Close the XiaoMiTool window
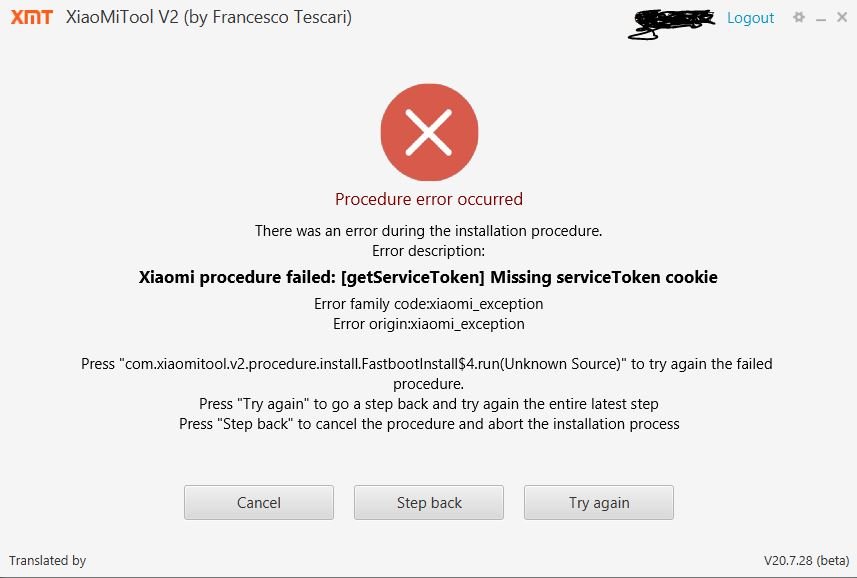The width and height of the screenshot is (857, 578). [842, 17]
